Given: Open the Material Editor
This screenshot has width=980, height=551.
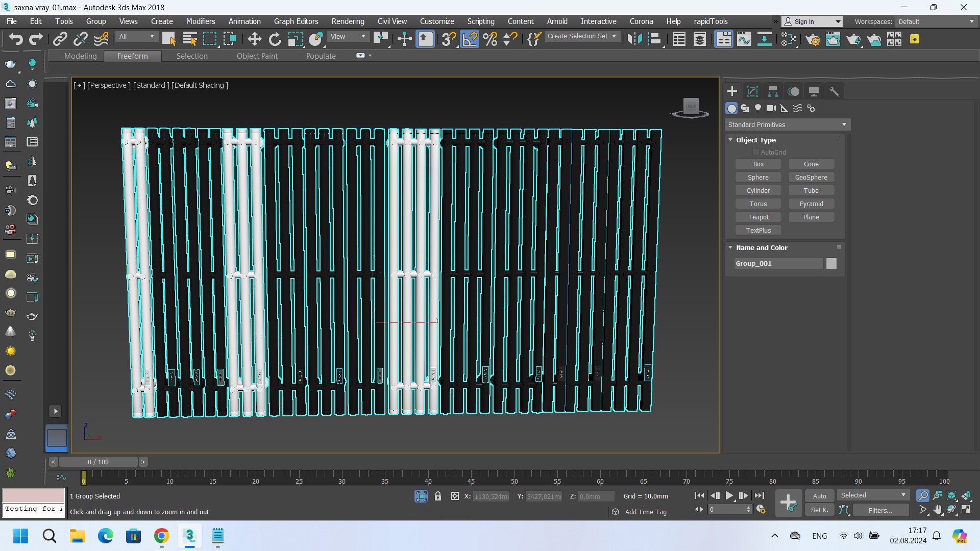Looking at the screenshot, I should (x=789, y=39).
